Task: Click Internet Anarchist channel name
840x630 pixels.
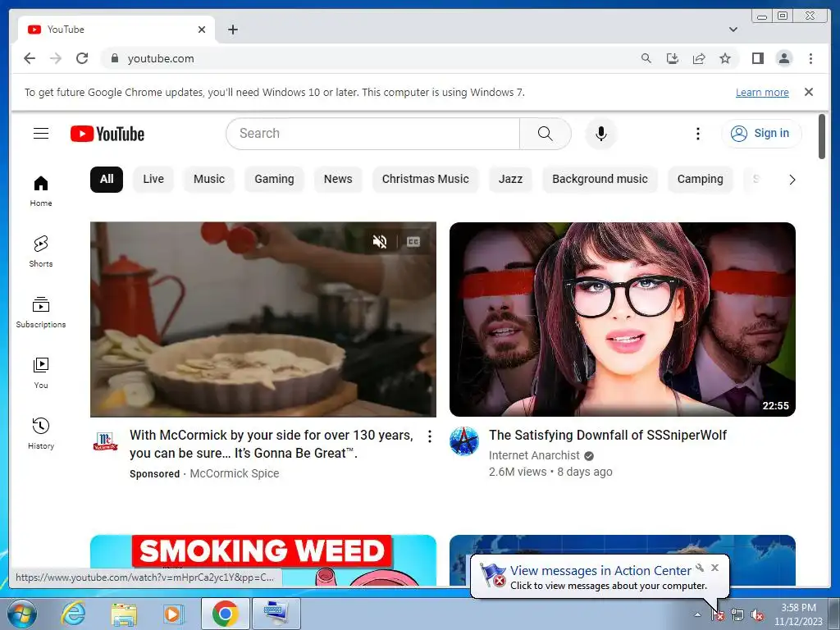Action: coord(534,455)
